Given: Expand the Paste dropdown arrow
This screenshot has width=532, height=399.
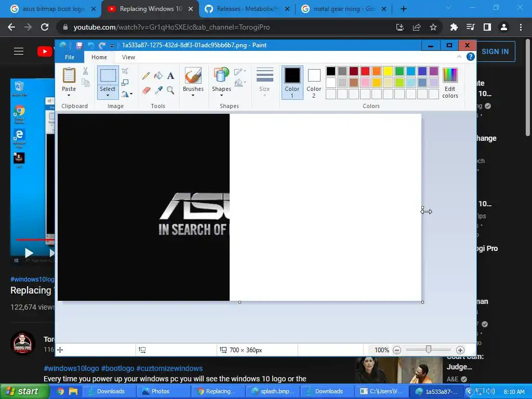Looking at the screenshot, I should point(69,96).
